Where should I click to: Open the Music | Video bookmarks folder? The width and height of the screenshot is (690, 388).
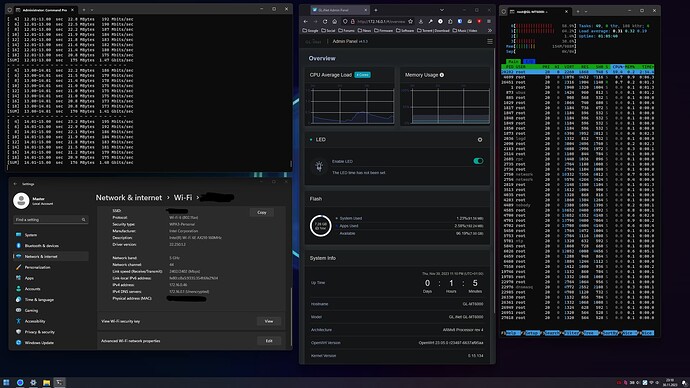click(465, 30)
